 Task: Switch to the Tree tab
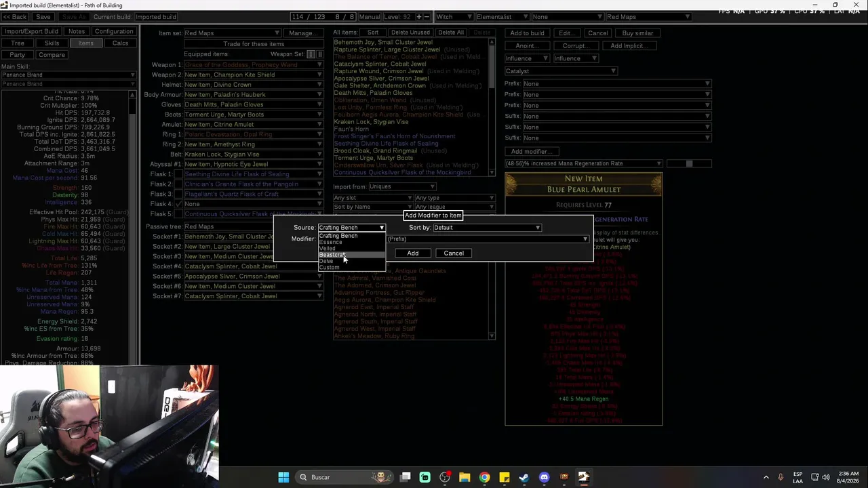click(18, 43)
